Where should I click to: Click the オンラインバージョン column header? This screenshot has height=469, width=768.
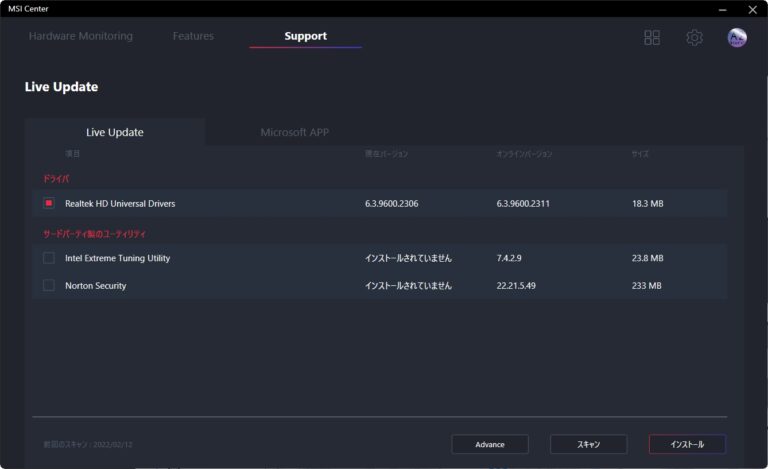point(524,154)
